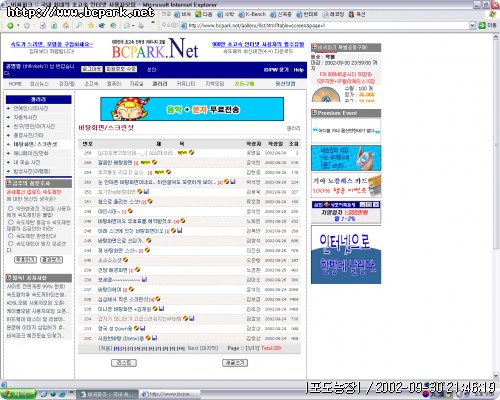Viewport: 500px width, 400px height.
Task: Open the 바탕화면/스크린샷 sidebar category
Action: click(x=35, y=144)
